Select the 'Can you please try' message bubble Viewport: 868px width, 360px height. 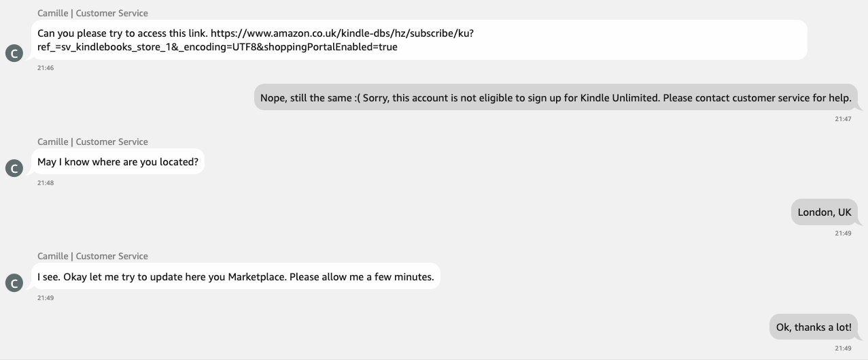[x=419, y=40]
